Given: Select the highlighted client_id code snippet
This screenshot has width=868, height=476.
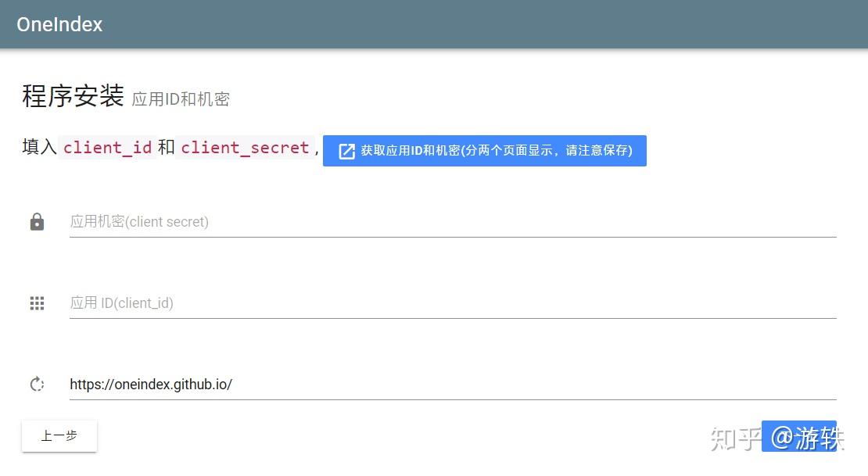Looking at the screenshot, I should (106, 148).
